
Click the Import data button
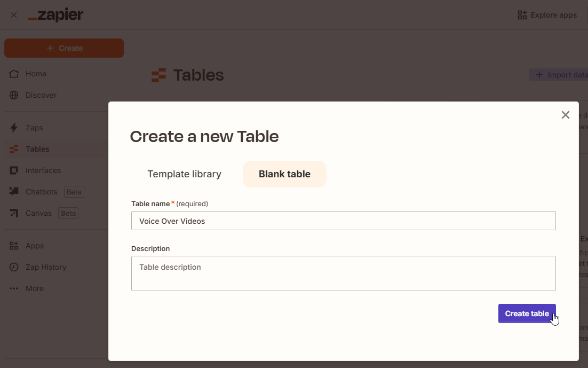tap(560, 75)
